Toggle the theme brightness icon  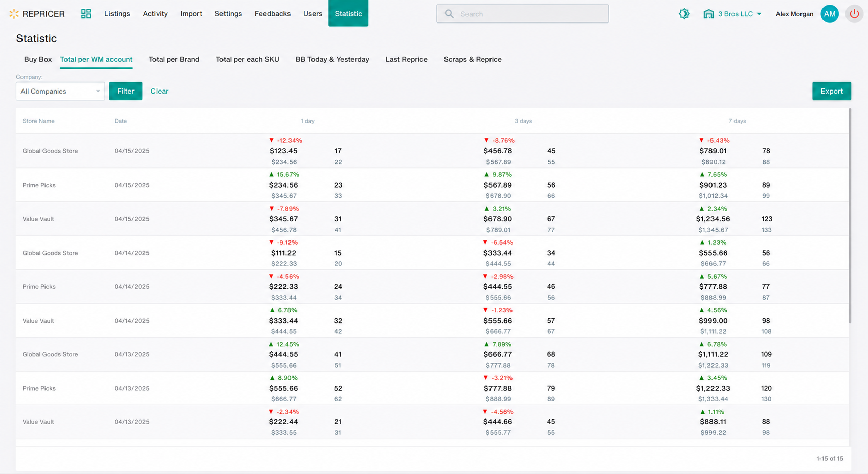tap(684, 14)
